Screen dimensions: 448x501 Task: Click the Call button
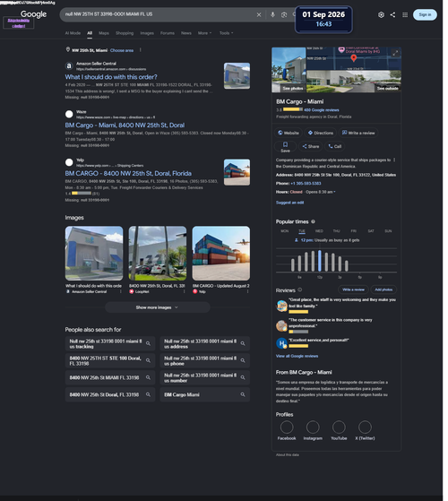[334, 146]
